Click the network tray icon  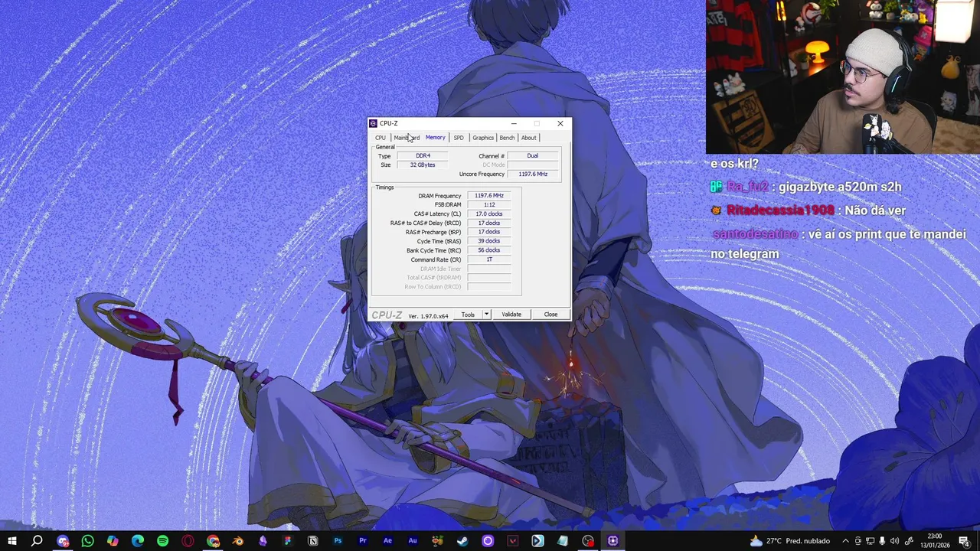point(871,541)
